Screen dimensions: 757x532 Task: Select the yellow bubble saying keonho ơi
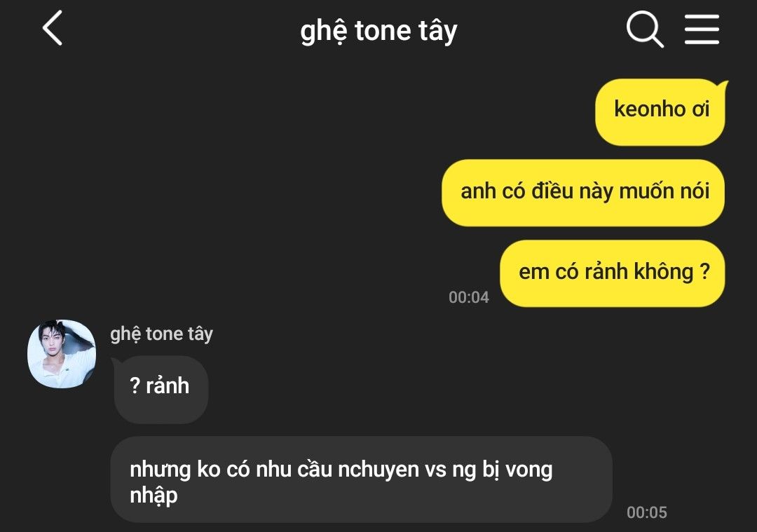click(x=660, y=112)
